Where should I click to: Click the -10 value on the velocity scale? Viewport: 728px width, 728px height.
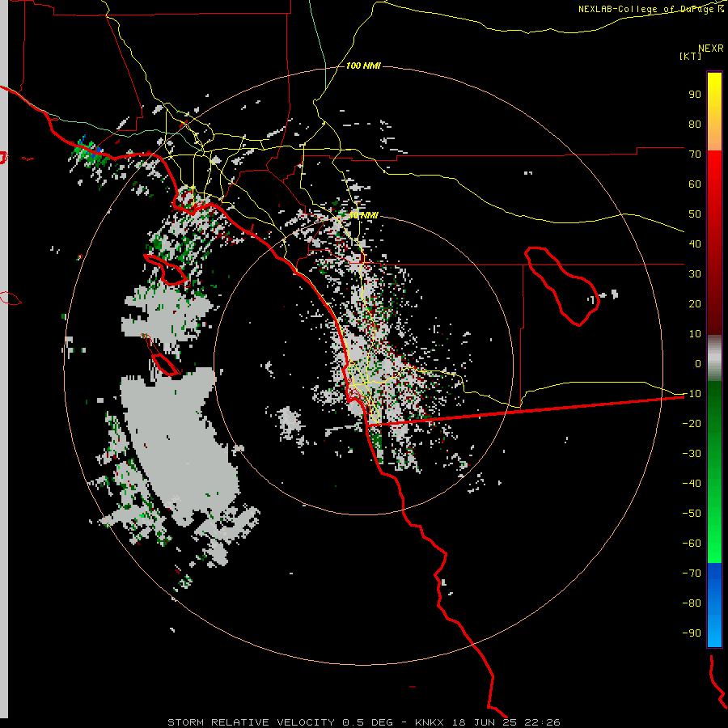pyautogui.click(x=692, y=394)
